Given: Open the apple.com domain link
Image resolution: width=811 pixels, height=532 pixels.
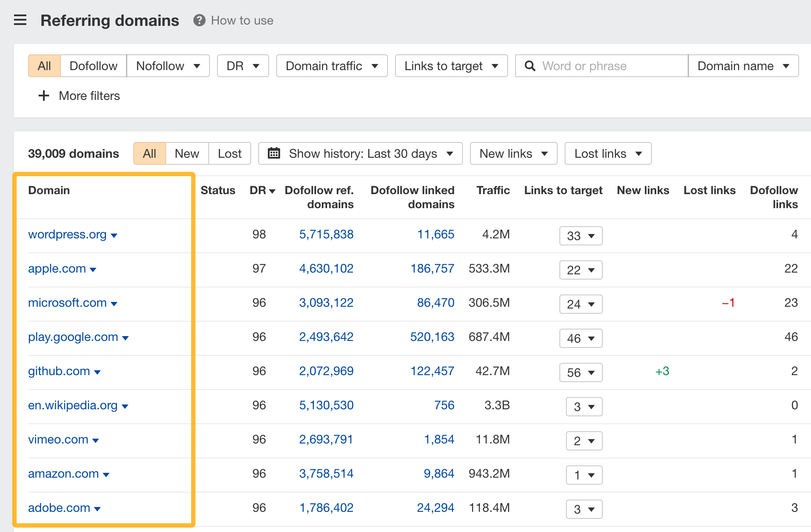Looking at the screenshot, I should 57,269.
